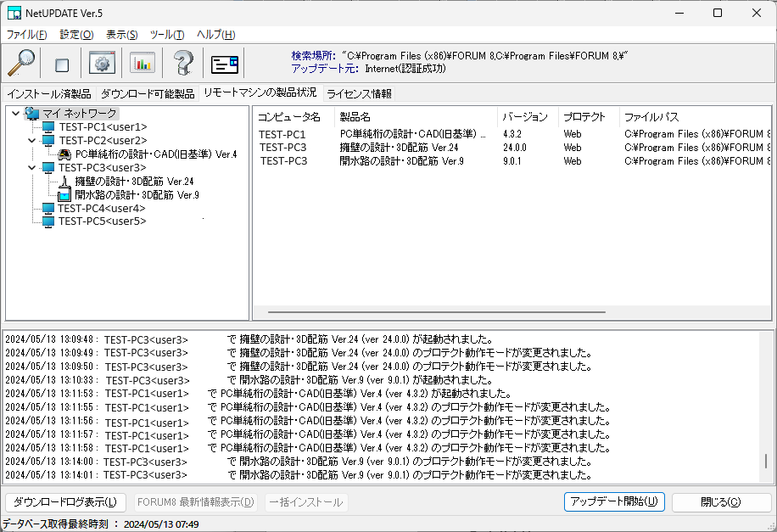Image resolution: width=777 pixels, height=532 pixels.
Task: Click the マイ ネットワーク network icon
Action: (32, 114)
